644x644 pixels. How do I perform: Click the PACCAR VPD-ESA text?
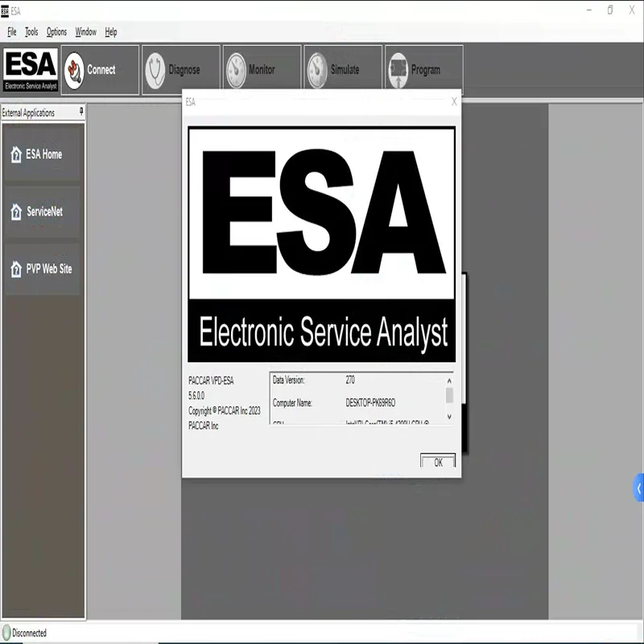[211, 381]
